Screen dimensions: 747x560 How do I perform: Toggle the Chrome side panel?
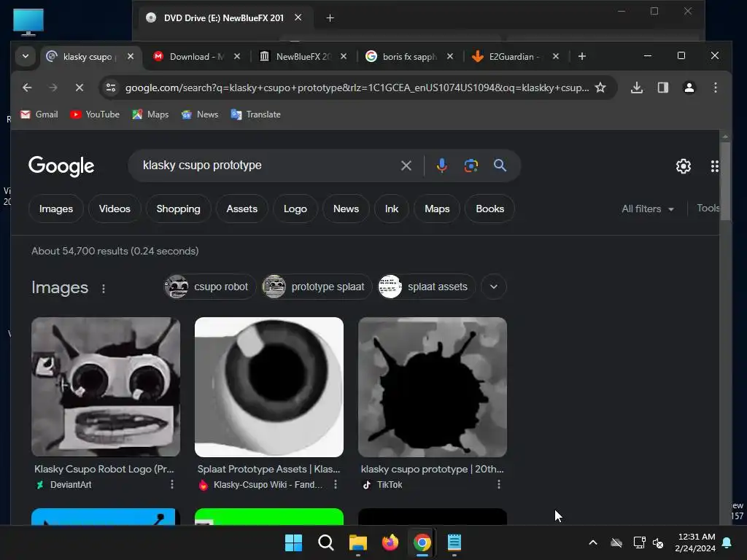pyautogui.click(x=662, y=87)
